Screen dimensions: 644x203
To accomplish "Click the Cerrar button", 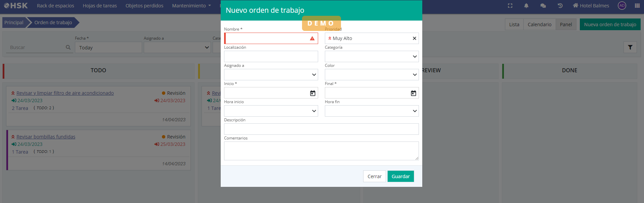I will [374, 176].
